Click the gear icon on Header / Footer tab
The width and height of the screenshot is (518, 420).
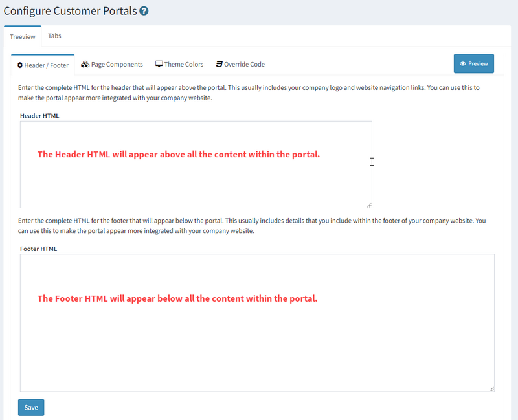pyautogui.click(x=20, y=65)
